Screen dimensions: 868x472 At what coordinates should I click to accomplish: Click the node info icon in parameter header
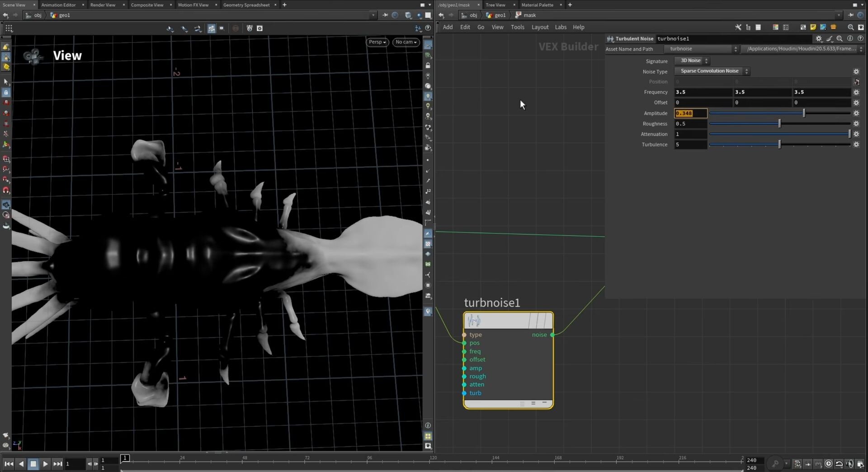(x=850, y=39)
